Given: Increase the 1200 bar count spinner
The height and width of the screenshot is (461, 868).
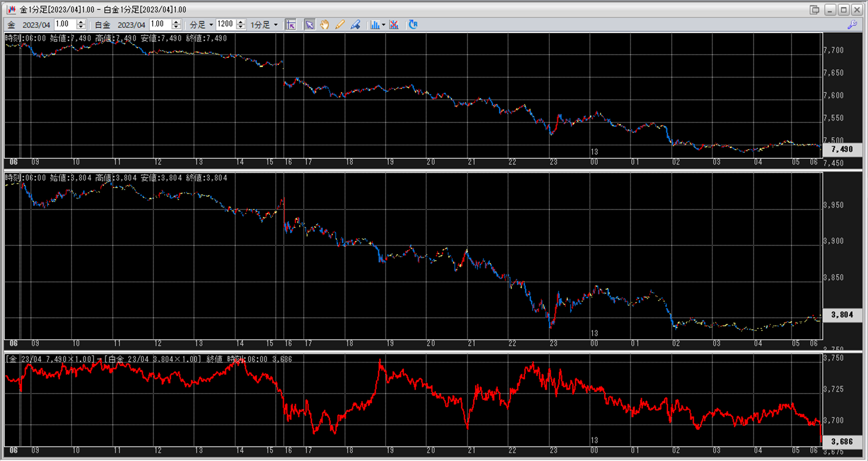Looking at the screenshot, I should (241, 22).
